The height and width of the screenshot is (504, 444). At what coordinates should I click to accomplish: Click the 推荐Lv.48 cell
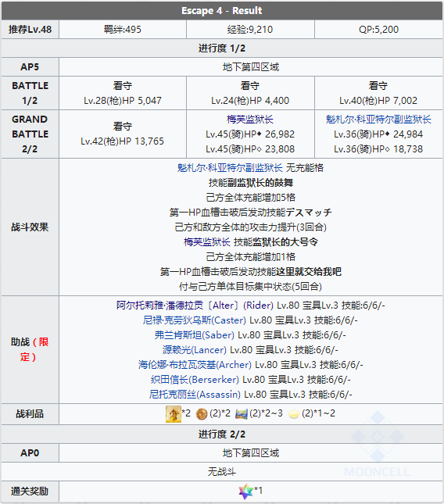30,30
